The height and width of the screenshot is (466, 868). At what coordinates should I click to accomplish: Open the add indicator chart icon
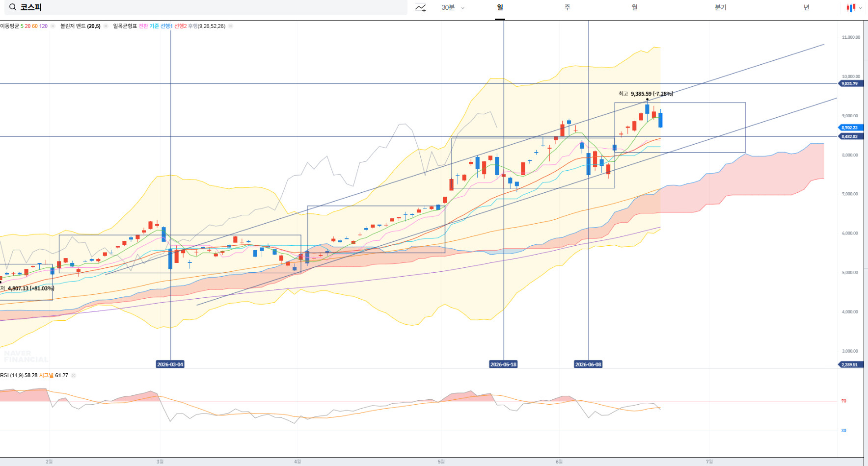click(x=420, y=7)
